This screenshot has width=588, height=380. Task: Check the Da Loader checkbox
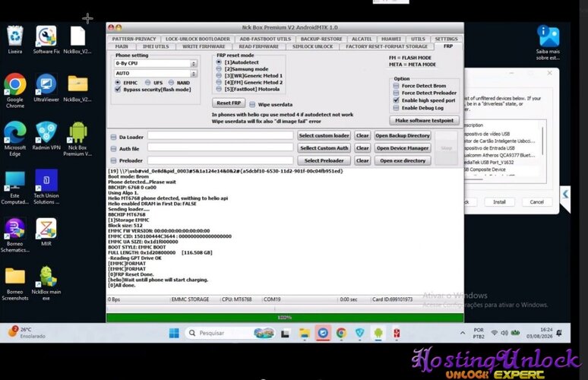113,137
